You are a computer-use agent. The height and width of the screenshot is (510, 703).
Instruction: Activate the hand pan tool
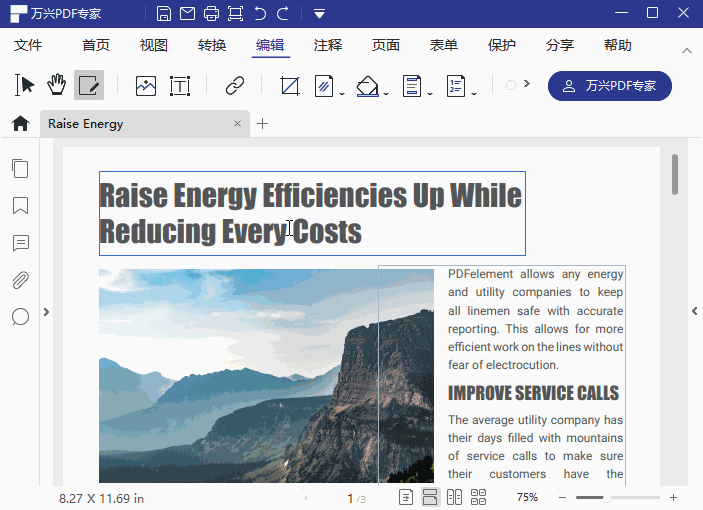[56, 85]
